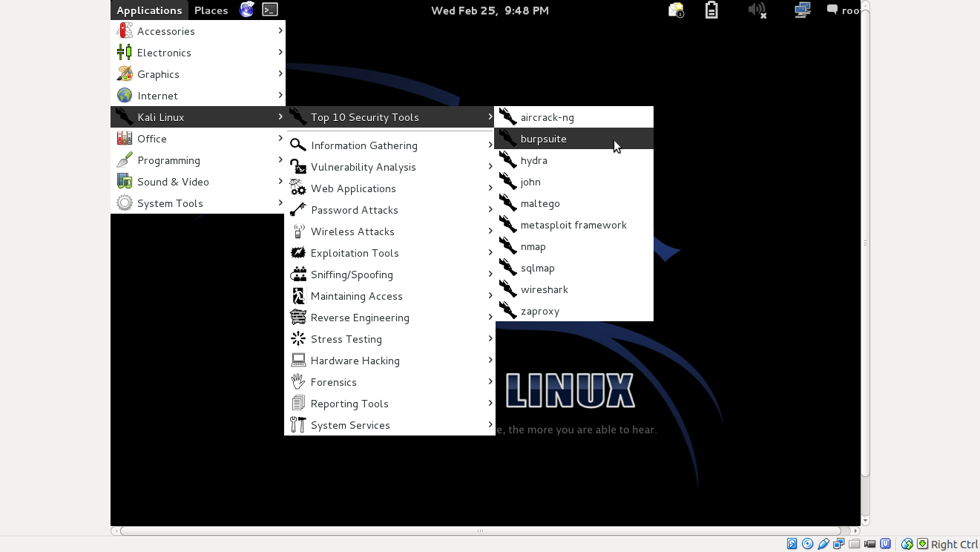Open the update notification tray icon

point(676,10)
